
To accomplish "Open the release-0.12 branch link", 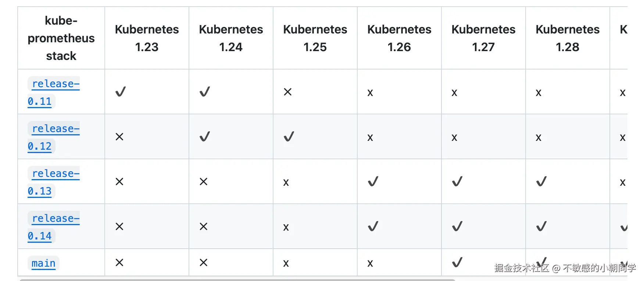I will click(55, 129).
